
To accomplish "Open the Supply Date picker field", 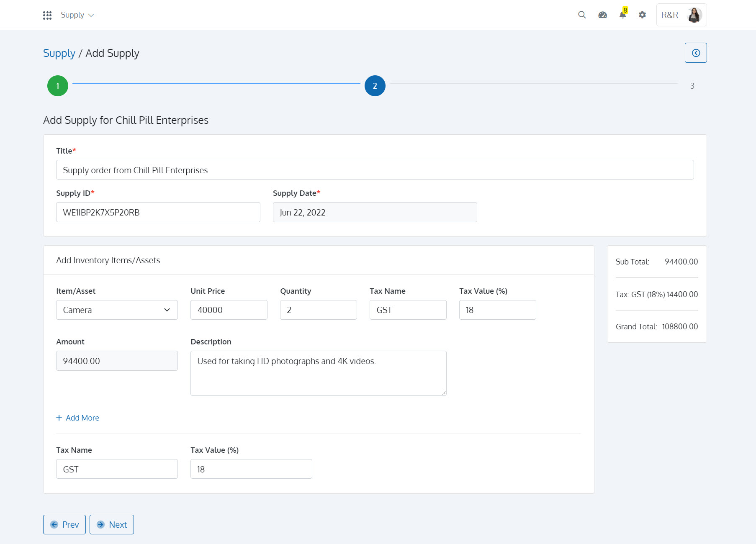I will pos(375,212).
